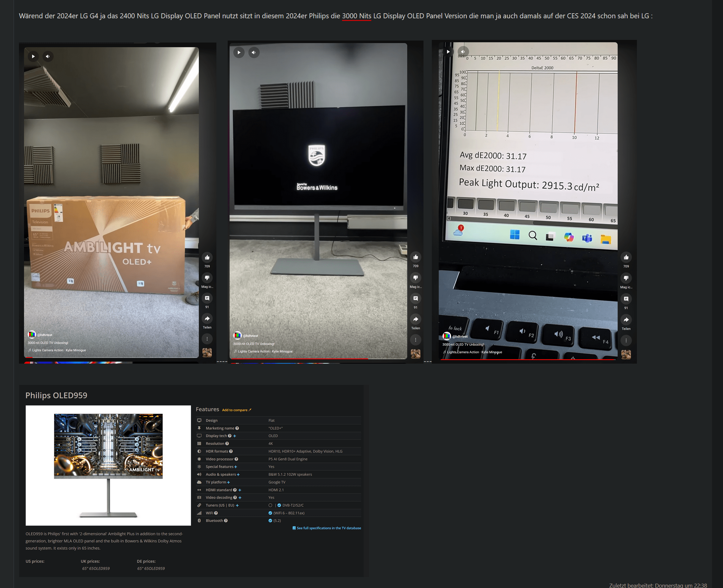
Task: Open @hdtvtest channel on DeltaE chart video
Action: 460,336
